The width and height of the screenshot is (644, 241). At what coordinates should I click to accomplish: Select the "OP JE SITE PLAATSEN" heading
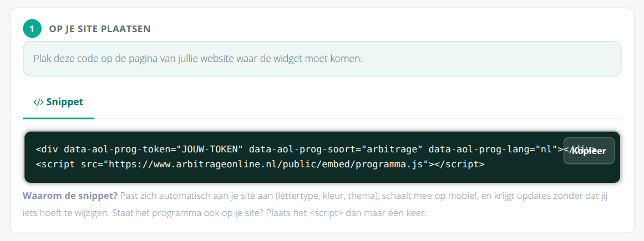(100, 29)
